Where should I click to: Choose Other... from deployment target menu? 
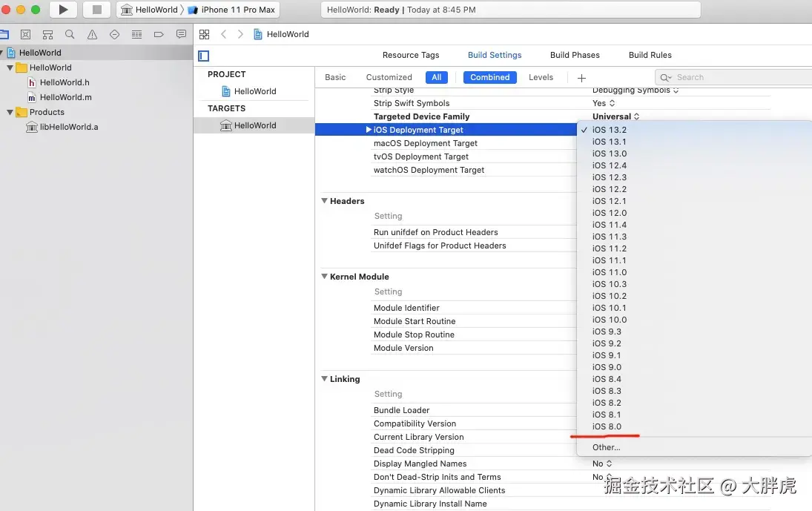coord(606,447)
